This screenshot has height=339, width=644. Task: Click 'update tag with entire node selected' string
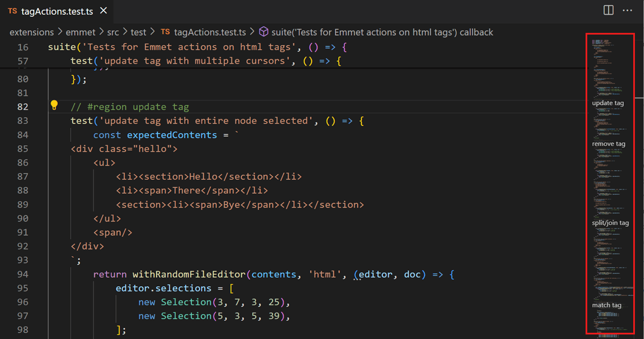point(206,121)
